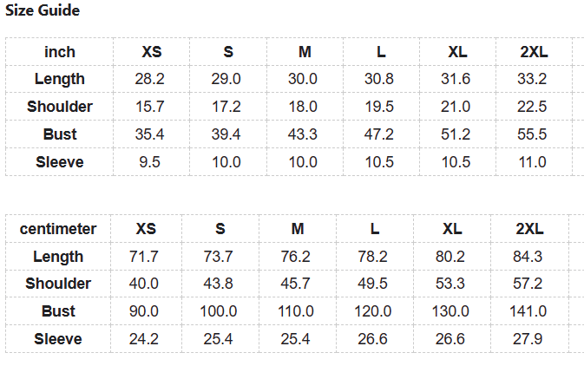The image size is (584, 392).
Task: Select the 47.2 bust value
Action: [x=379, y=134]
